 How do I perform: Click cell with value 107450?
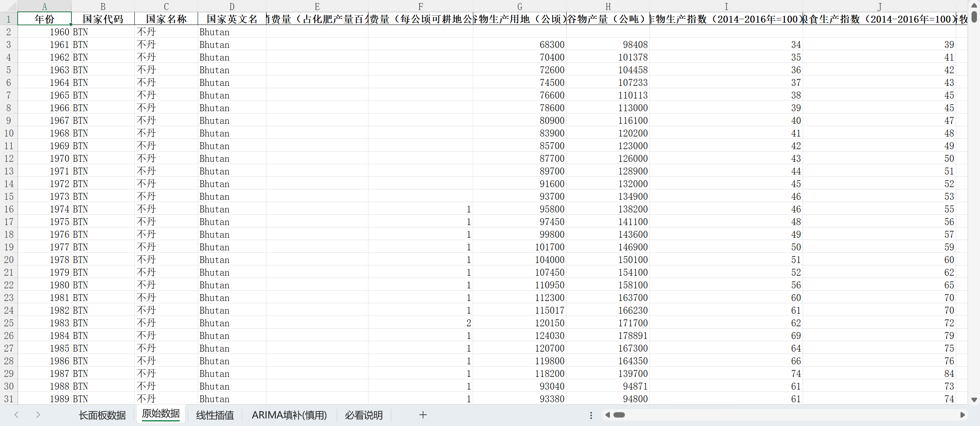pyautogui.click(x=520, y=272)
